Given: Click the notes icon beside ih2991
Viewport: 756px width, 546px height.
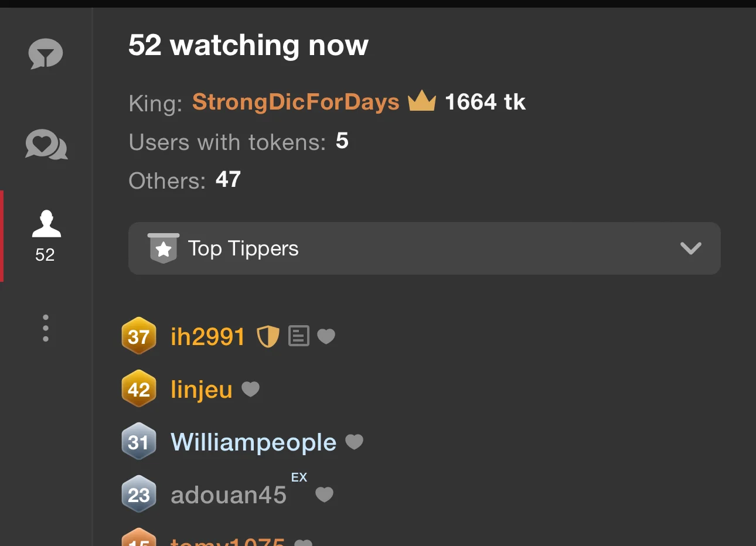Looking at the screenshot, I should click(299, 336).
